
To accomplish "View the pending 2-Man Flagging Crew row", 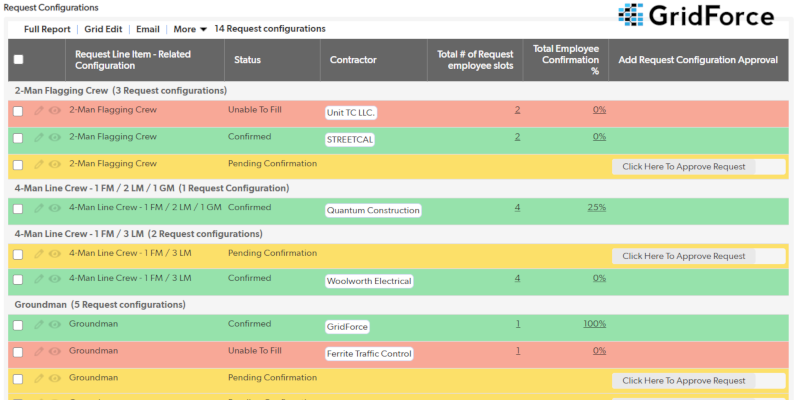I will point(55,164).
